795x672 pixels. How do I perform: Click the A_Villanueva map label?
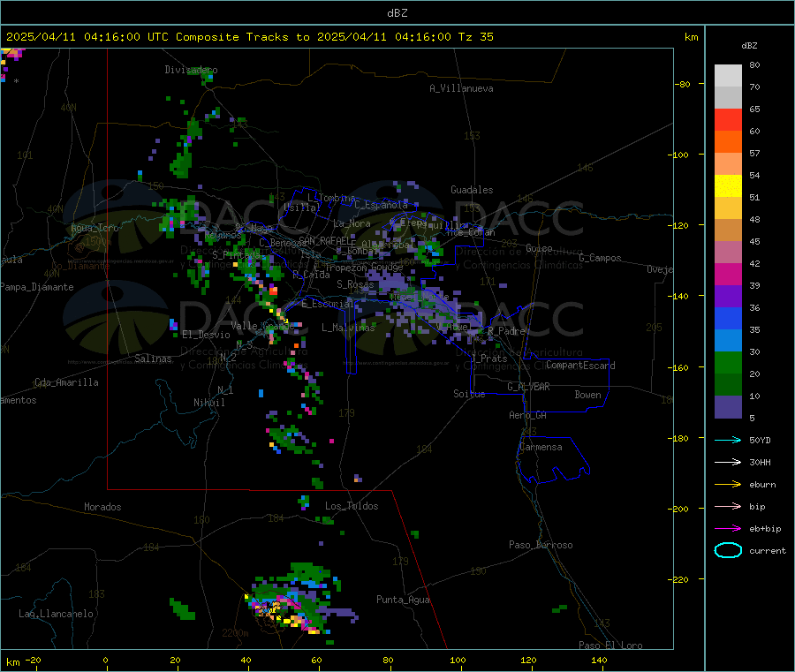pos(461,88)
